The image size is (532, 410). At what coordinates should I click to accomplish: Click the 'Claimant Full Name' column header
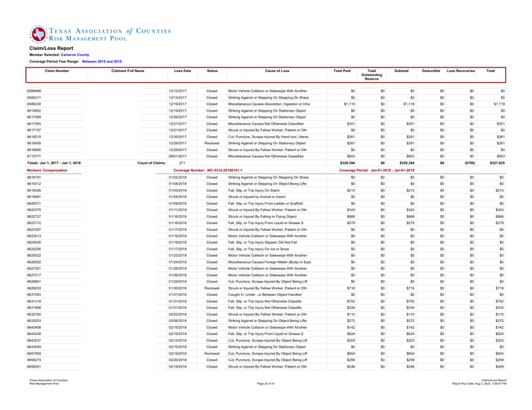tap(128, 71)
